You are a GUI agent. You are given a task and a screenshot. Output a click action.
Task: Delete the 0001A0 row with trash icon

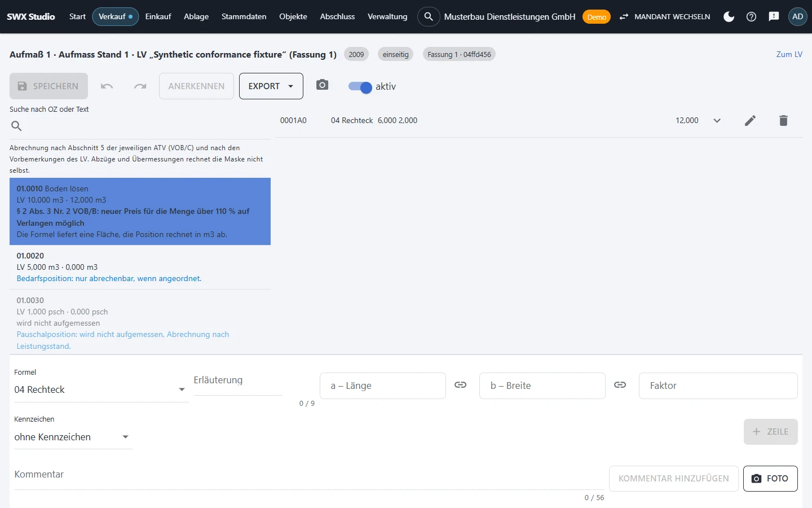(783, 120)
